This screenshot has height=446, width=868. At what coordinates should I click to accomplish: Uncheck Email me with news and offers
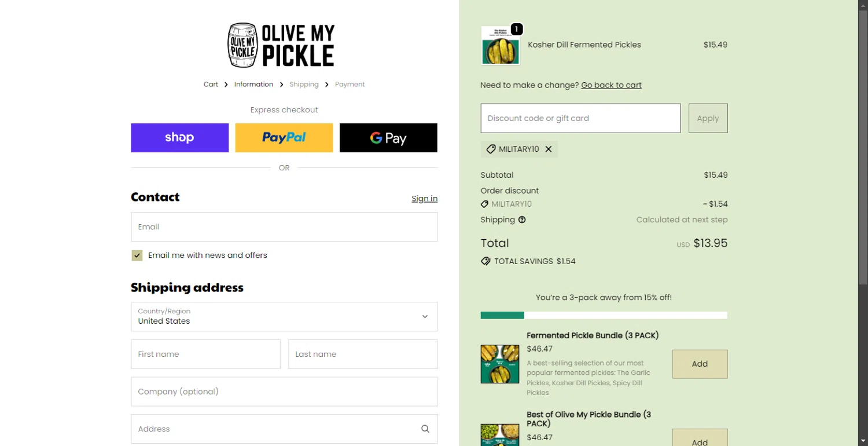click(137, 255)
